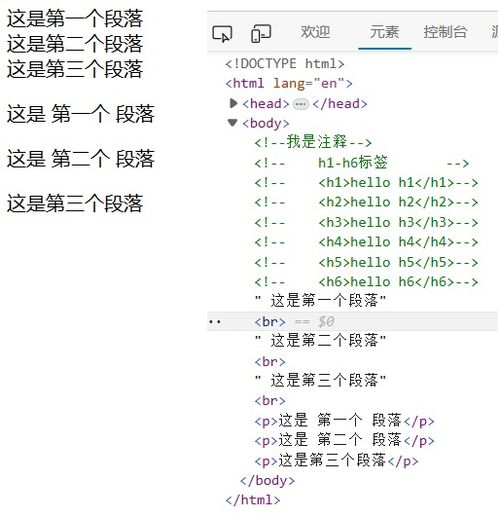Click the rendered paragraph 这是 第二个 段落
499x517 pixels.
[81, 158]
